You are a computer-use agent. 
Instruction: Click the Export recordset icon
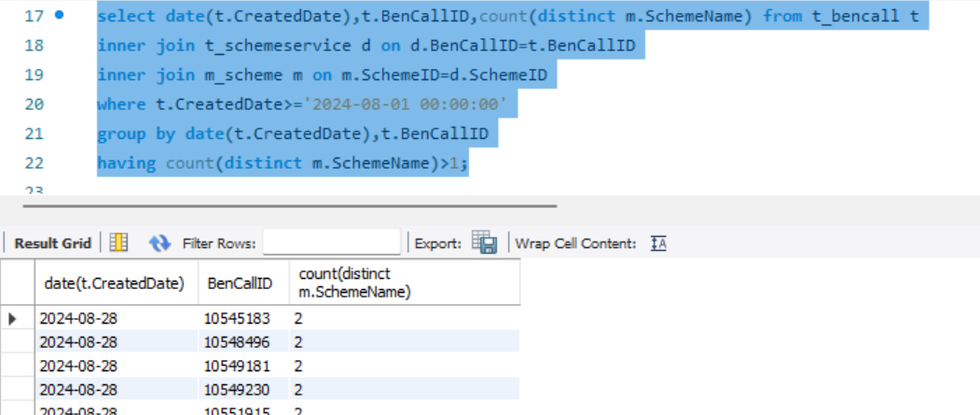click(x=484, y=242)
